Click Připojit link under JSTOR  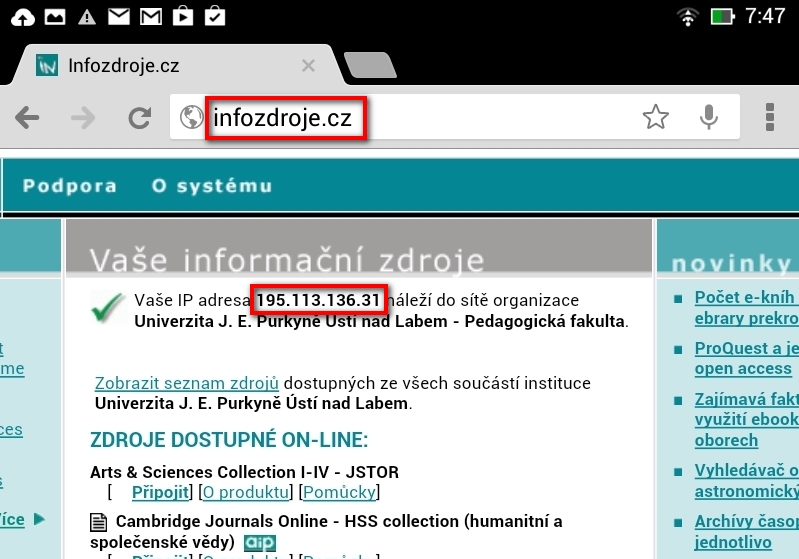[x=160, y=492]
